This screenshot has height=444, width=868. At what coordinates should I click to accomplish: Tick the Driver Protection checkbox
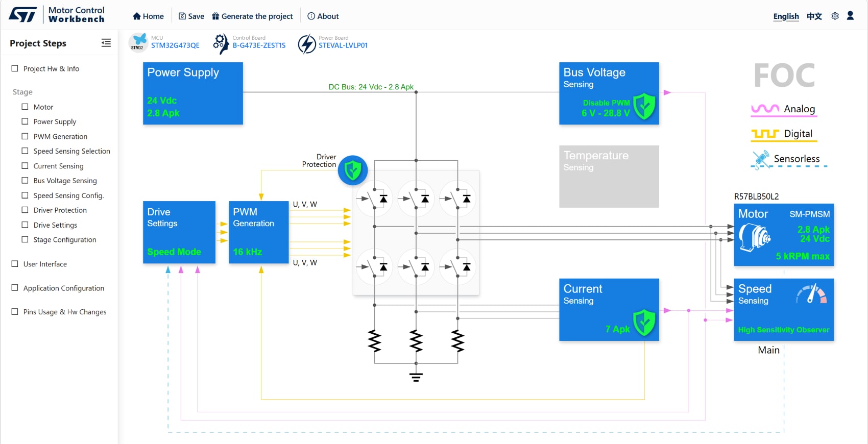click(x=25, y=210)
